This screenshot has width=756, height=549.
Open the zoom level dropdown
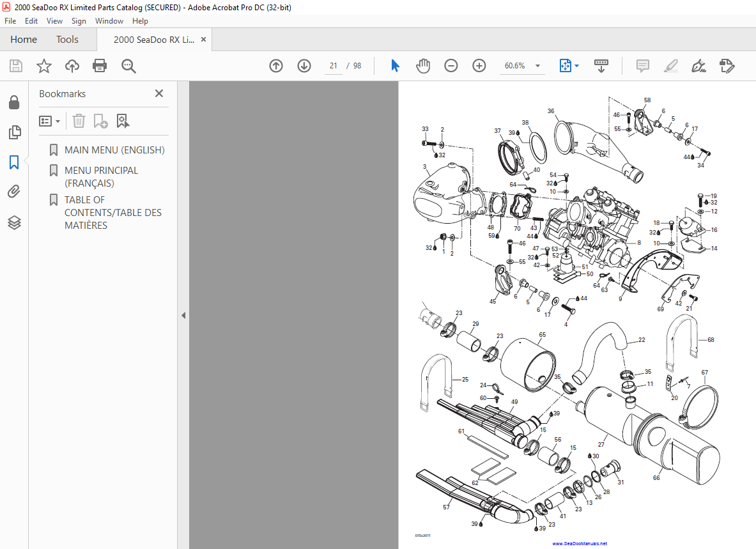click(x=537, y=66)
